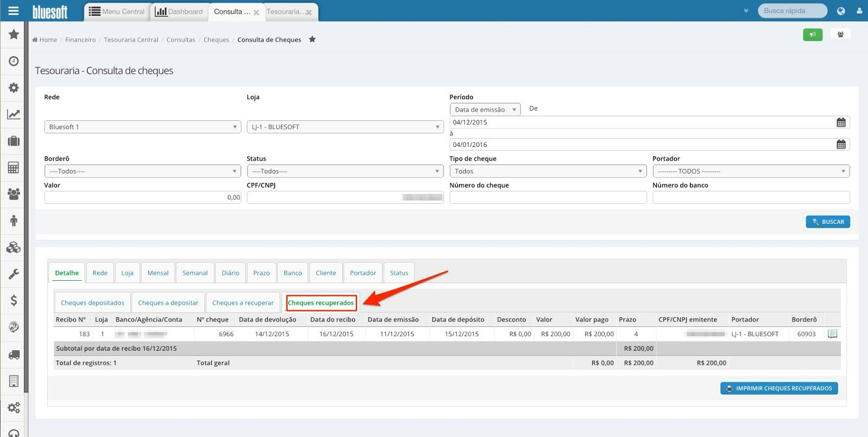Select the Diário tab
The height and width of the screenshot is (437, 868).
coord(231,273)
